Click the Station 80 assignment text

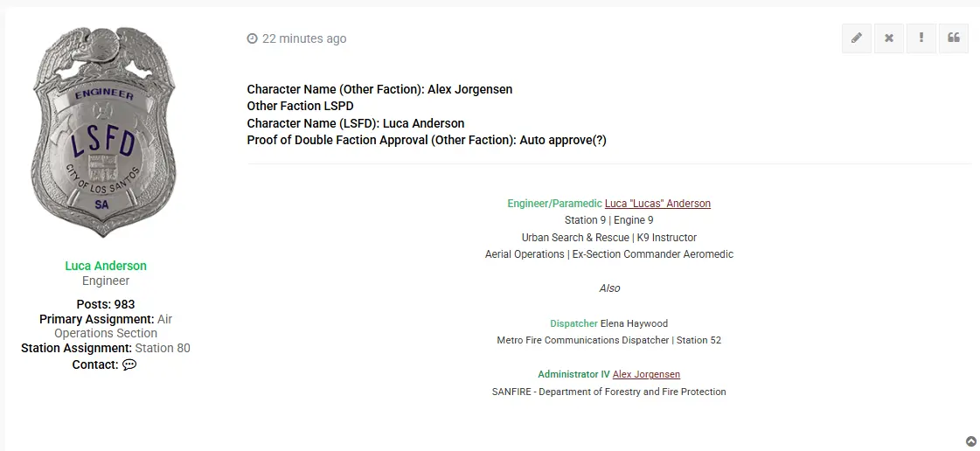[x=163, y=348]
